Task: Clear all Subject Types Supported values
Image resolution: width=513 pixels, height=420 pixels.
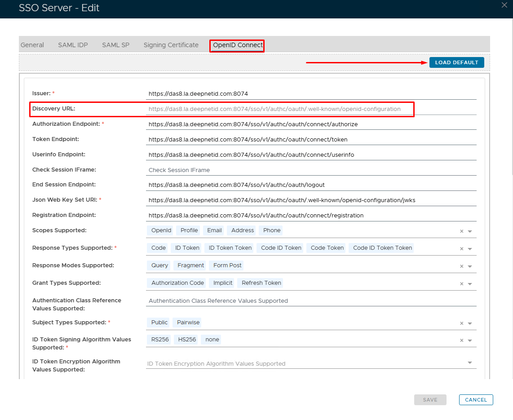Action: click(x=461, y=323)
